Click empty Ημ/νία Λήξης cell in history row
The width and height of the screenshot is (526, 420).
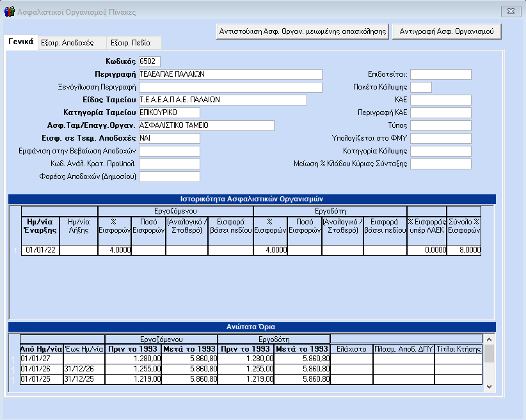79,250
